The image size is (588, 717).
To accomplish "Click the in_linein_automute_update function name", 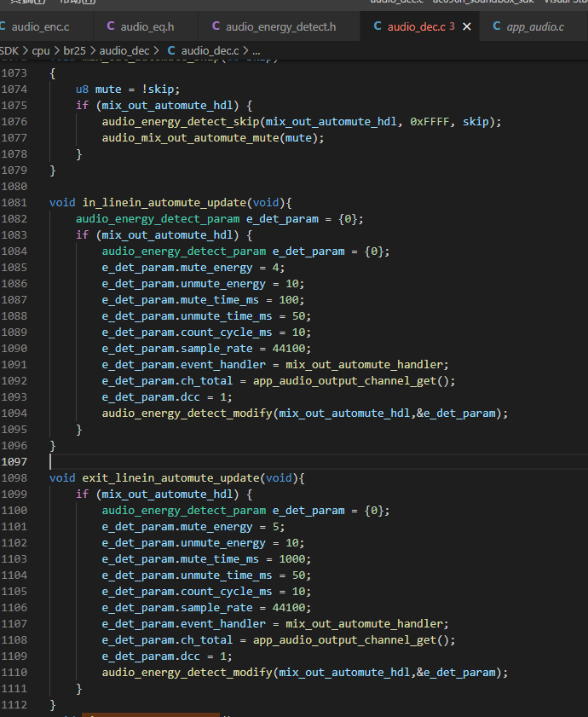I will pyautogui.click(x=164, y=203).
